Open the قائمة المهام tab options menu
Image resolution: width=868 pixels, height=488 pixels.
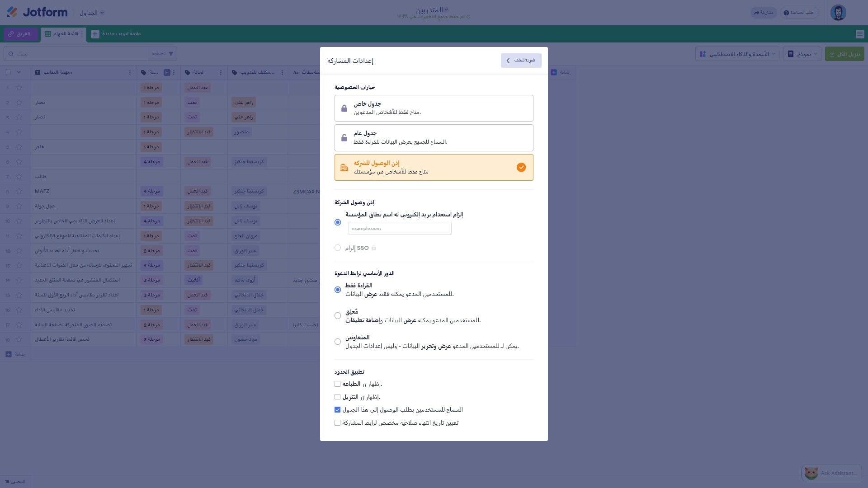point(82,34)
